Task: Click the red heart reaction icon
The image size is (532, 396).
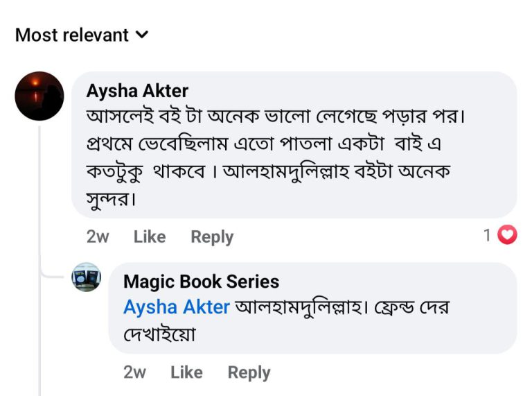Action: tap(508, 236)
